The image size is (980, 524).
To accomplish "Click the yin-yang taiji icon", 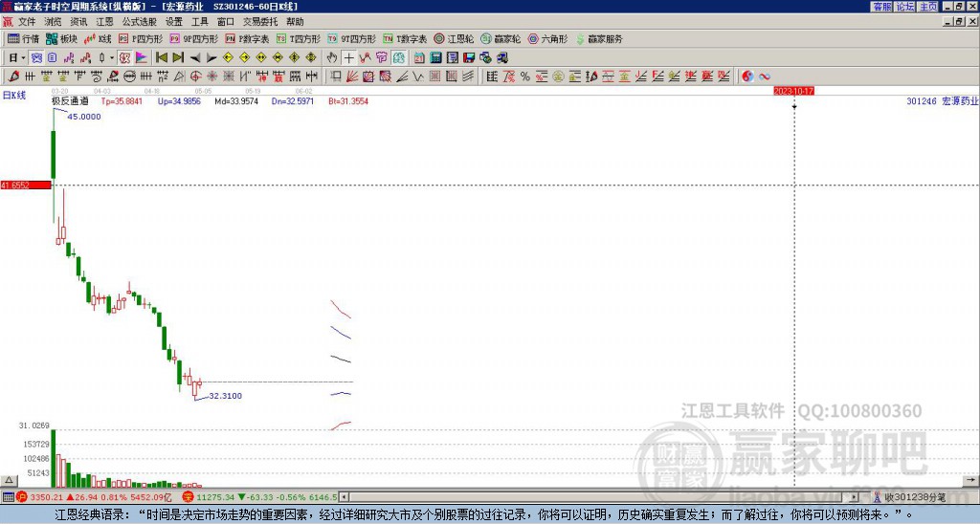I will pyautogui.click(x=747, y=76).
